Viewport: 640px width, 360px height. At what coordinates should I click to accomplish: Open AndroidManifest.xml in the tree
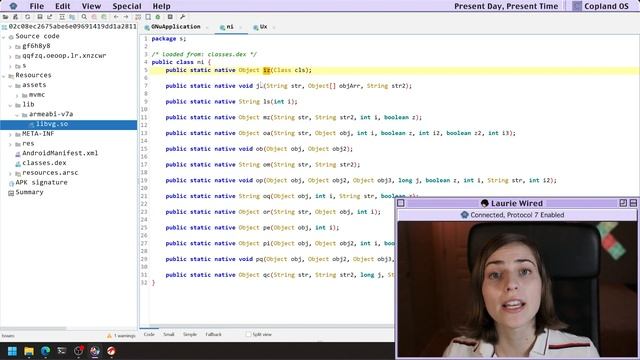(60, 153)
